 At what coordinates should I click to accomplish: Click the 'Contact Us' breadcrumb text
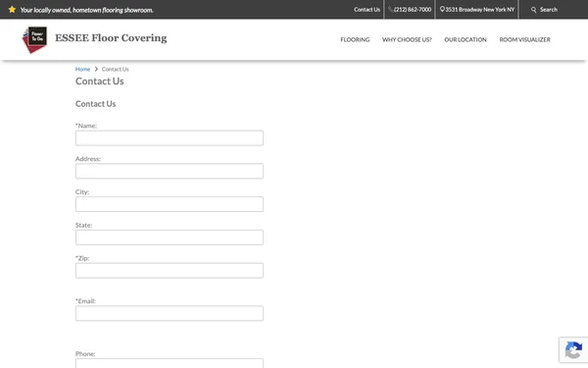click(x=115, y=69)
